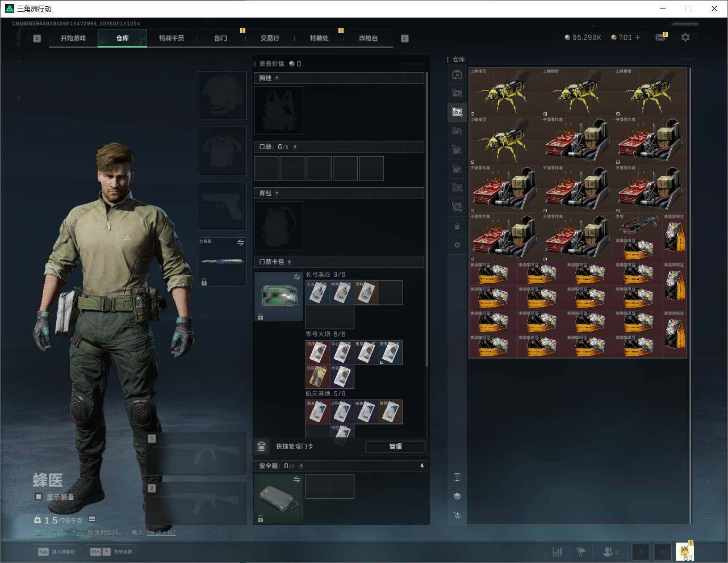Select the topmost stash sidebar category icon
The image size is (728, 563).
[x=457, y=75]
